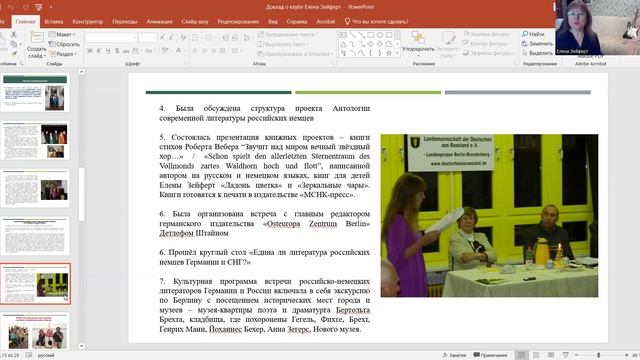Click the yellow-room photo on the slide
Image resolution: width=640 pixels, height=360 pixels.
[489, 216]
